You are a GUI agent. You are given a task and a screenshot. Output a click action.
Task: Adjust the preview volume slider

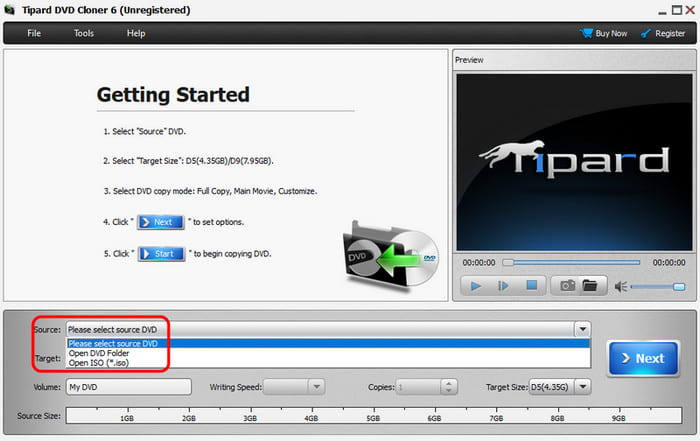[x=658, y=287]
